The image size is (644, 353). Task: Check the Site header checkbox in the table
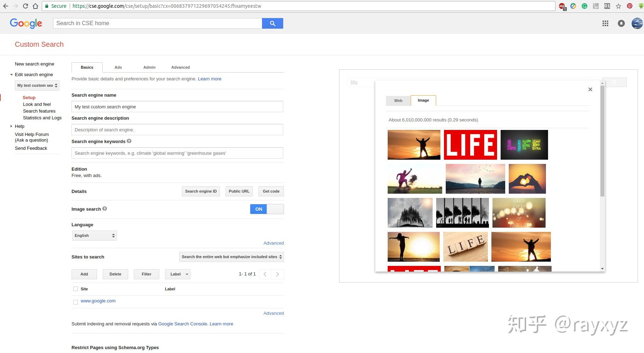(75, 289)
